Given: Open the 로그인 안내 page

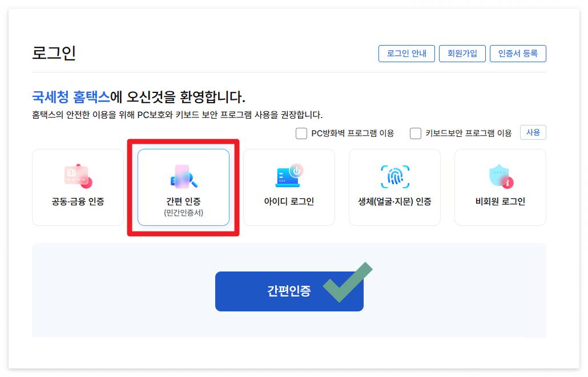Looking at the screenshot, I should pyautogui.click(x=406, y=54).
